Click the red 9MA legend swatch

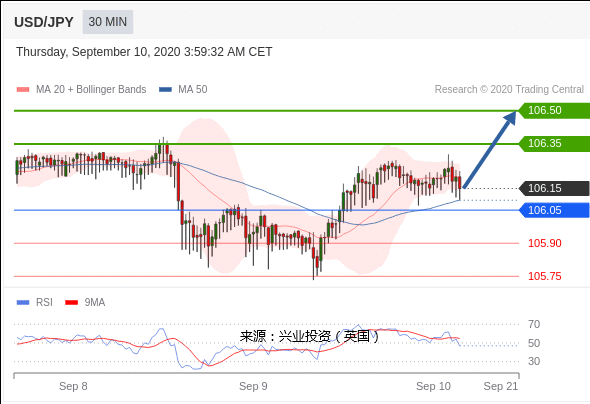click(x=71, y=302)
